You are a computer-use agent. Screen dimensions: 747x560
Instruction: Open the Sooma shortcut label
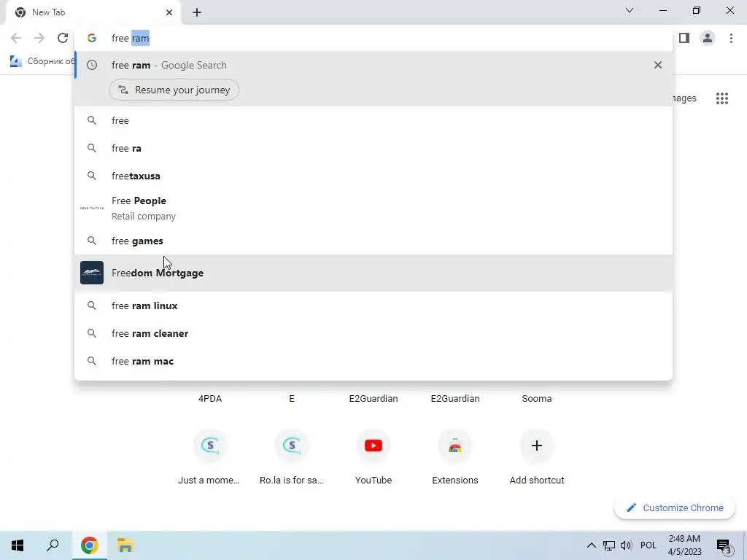pos(536,399)
